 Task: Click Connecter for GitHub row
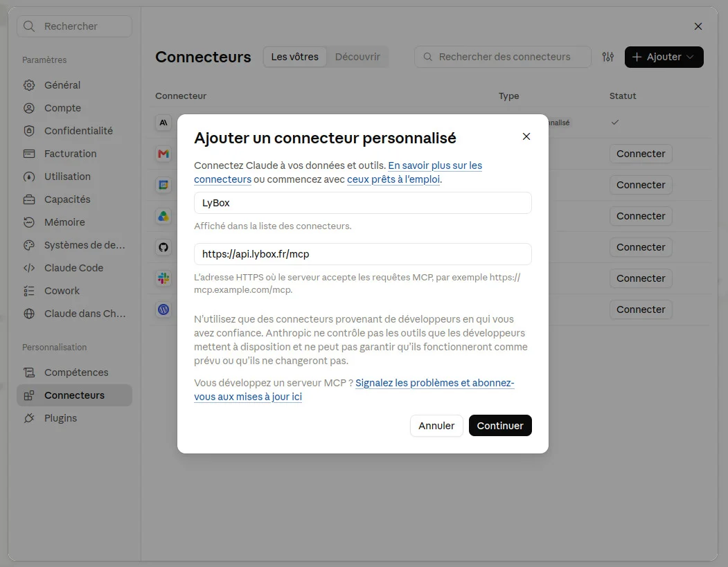pyautogui.click(x=641, y=247)
